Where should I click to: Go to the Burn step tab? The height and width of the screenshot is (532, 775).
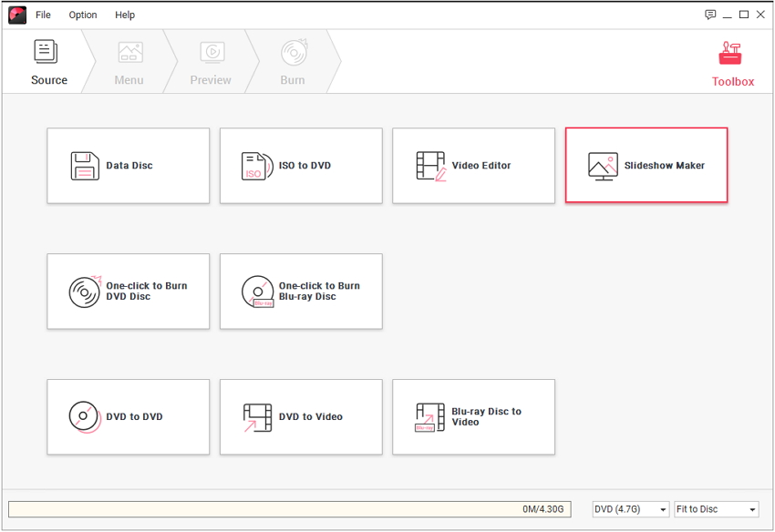293,62
